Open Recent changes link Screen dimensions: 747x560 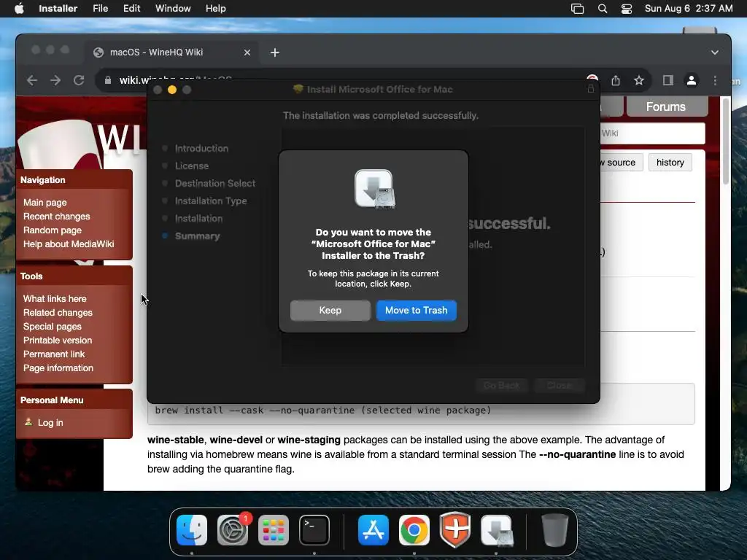[x=56, y=216]
